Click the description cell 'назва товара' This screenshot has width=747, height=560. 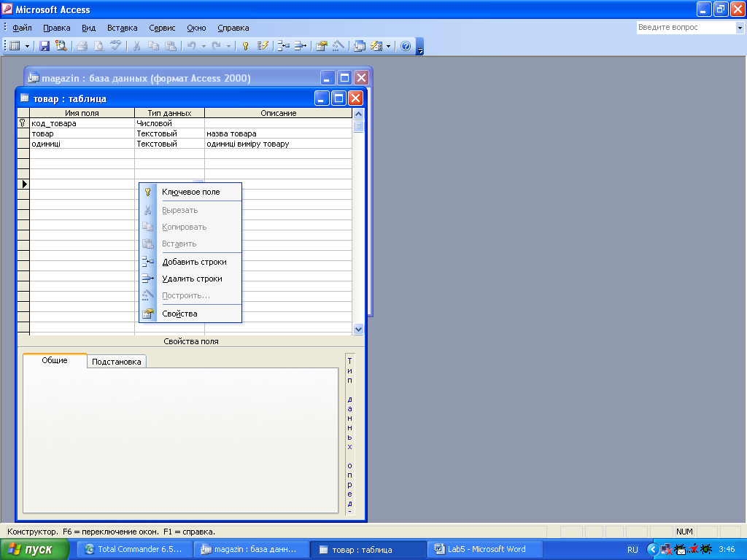pyautogui.click(x=278, y=133)
